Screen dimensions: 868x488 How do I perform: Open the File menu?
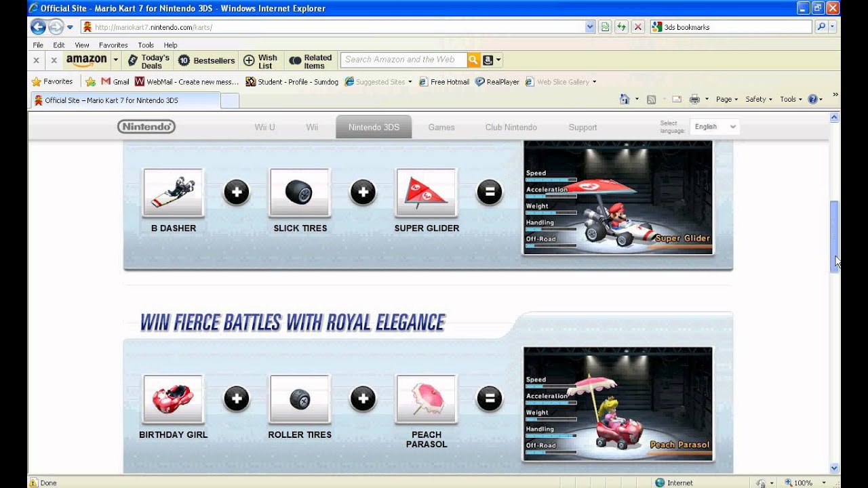pos(38,45)
